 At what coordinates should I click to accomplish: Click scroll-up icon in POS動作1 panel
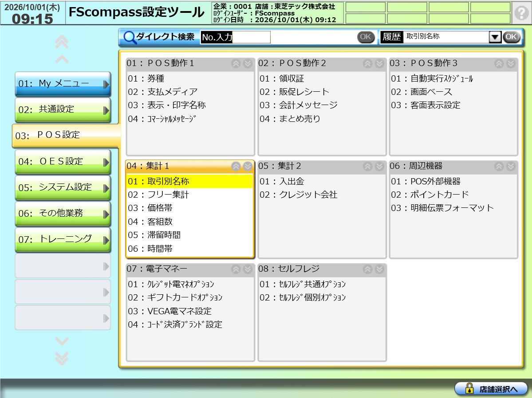pyautogui.click(x=236, y=63)
